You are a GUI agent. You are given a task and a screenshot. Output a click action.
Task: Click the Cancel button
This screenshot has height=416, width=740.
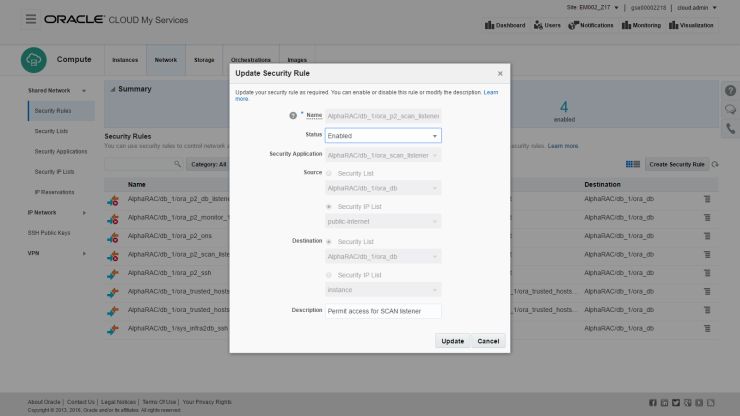(x=488, y=341)
